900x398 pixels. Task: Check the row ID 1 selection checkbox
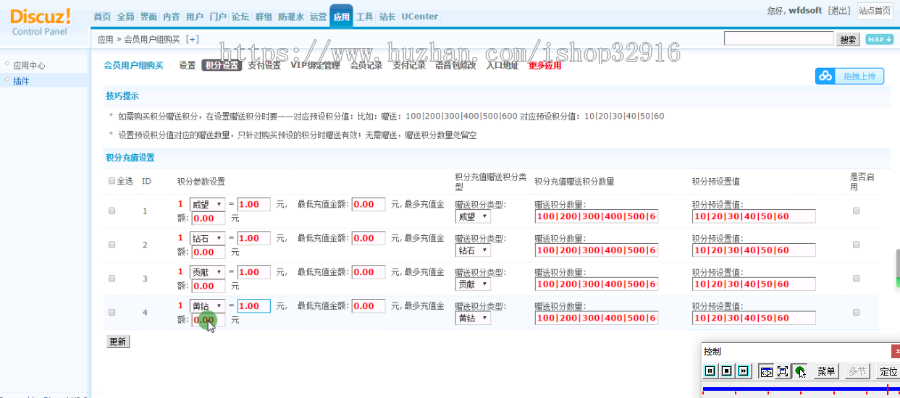coord(112,211)
